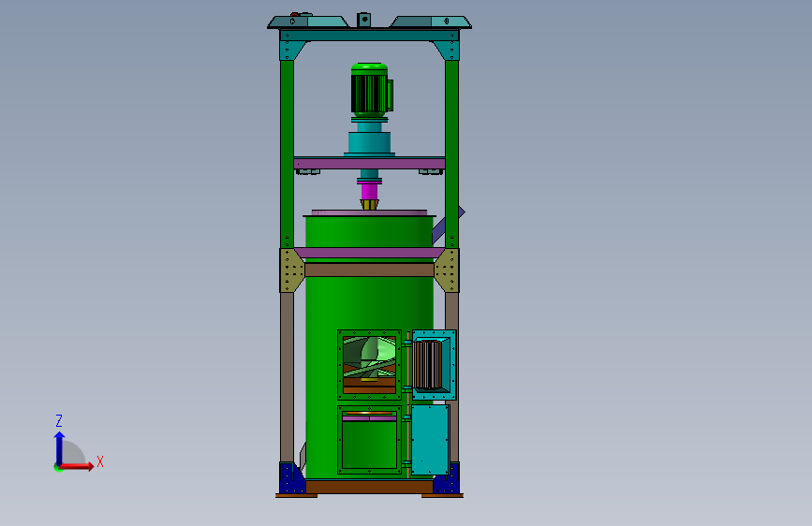Select the right top tray on the frame
812x526 pixels.
tap(431, 22)
